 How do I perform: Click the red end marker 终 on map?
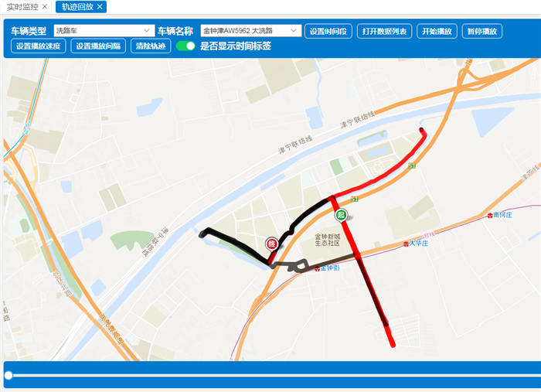tap(272, 244)
